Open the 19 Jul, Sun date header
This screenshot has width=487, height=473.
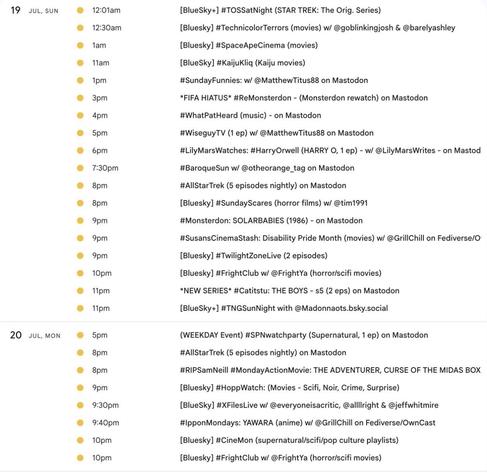coord(35,10)
